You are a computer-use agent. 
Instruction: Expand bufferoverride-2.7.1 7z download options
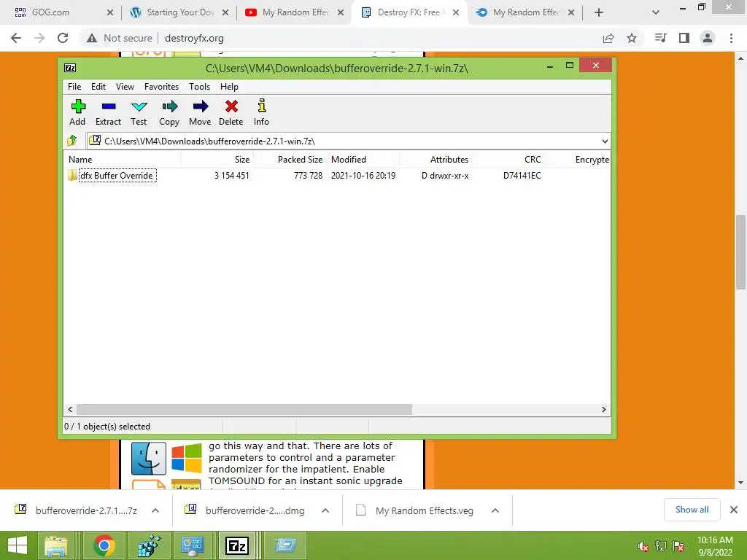[x=155, y=510]
